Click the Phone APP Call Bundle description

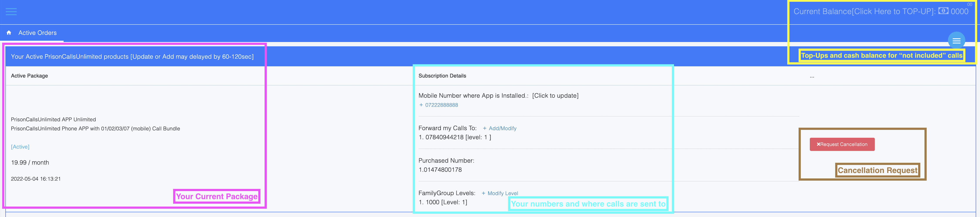(x=95, y=129)
